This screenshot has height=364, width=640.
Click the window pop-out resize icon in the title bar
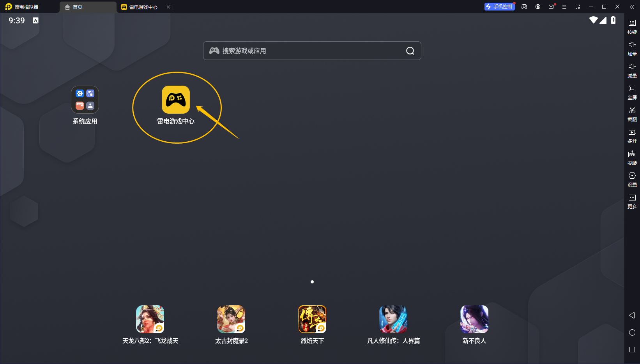tap(578, 7)
